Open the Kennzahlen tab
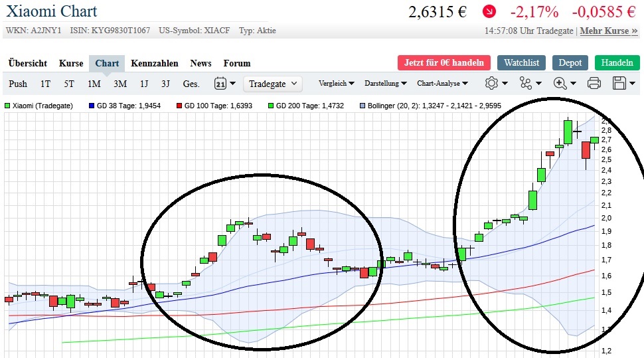 [155, 63]
